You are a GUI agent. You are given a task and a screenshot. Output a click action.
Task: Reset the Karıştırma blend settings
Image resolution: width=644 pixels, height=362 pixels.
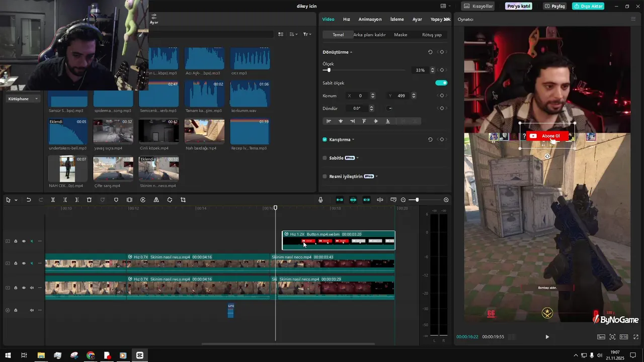click(x=430, y=139)
